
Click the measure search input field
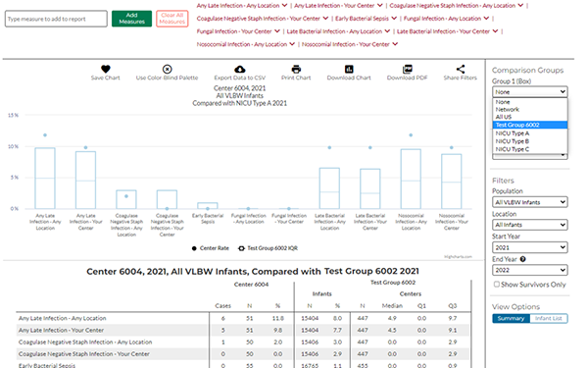[x=56, y=19]
